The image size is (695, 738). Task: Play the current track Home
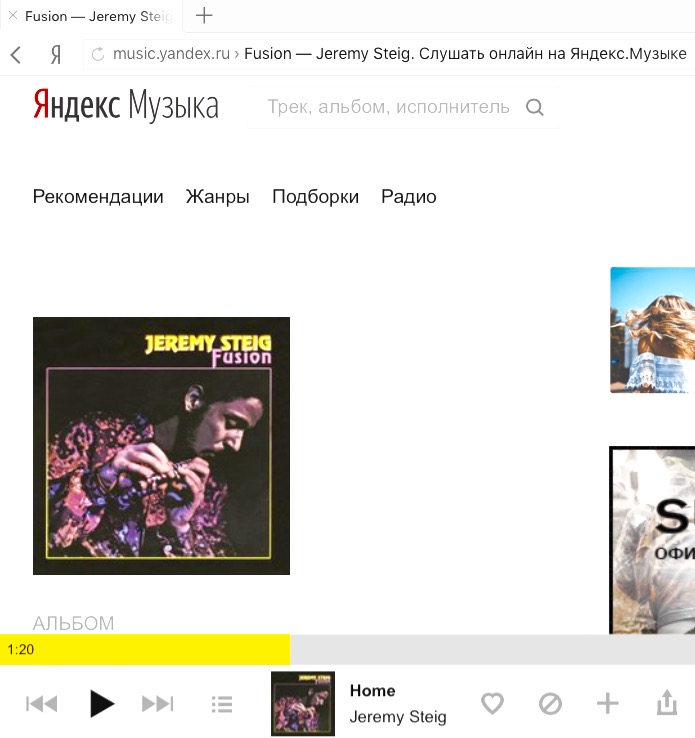coord(102,704)
